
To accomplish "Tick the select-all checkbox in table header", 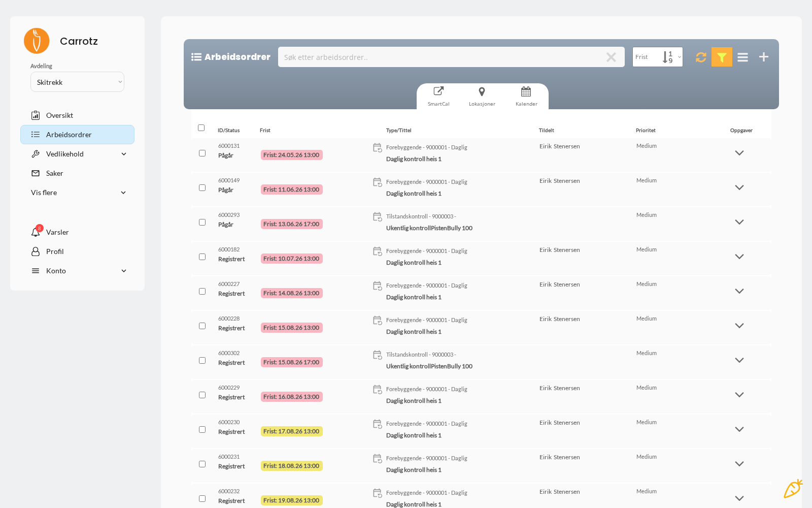I will [201, 128].
